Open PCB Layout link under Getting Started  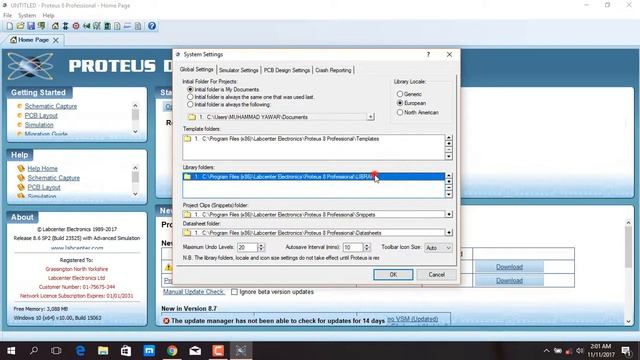pyautogui.click(x=41, y=116)
